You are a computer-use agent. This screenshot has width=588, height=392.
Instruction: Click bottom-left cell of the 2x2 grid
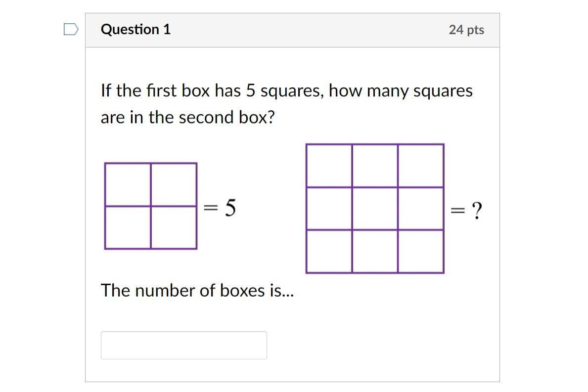coord(128,227)
